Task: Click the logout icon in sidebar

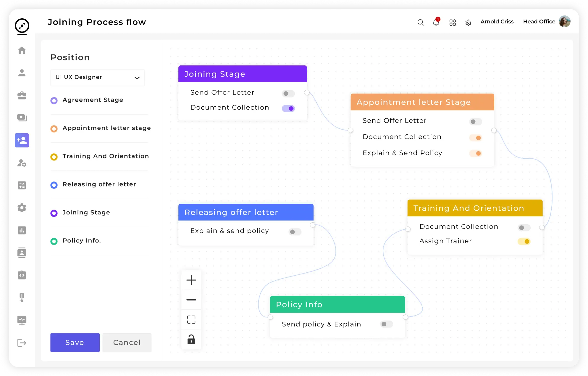Action: (x=22, y=343)
